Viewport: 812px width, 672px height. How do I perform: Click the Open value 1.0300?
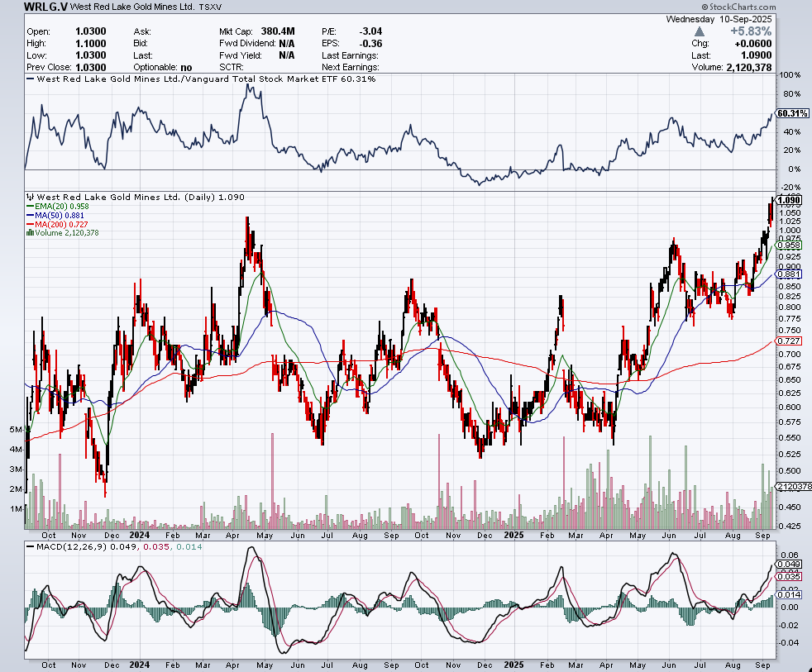91,31
